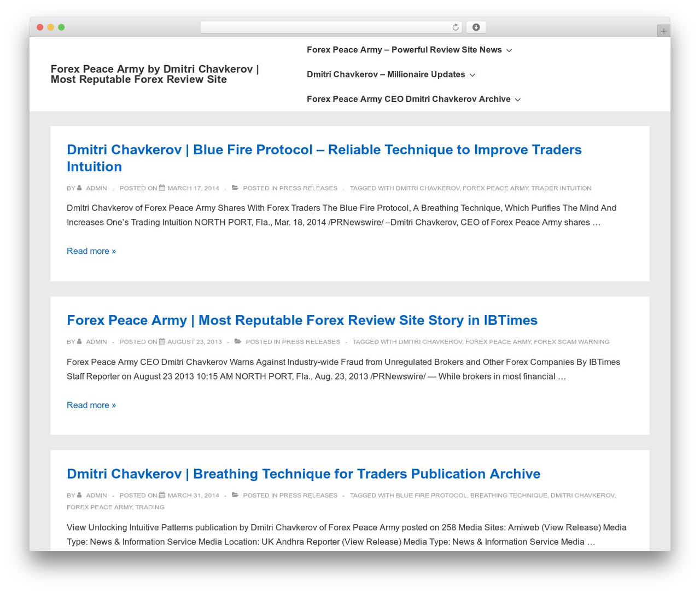Open FOREX PEACE ARMY tag in Blue Fire Protocol post
Image resolution: width=700 pixels, height=593 pixels.
coord(495,188)
